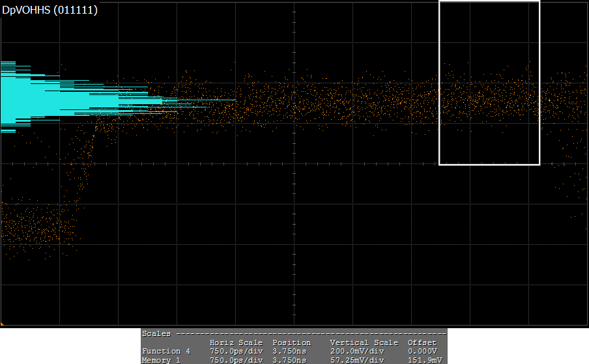
Task: Click Function 4's 750.0ps/div horizontal scale
Action: click(x=236, y=351)
